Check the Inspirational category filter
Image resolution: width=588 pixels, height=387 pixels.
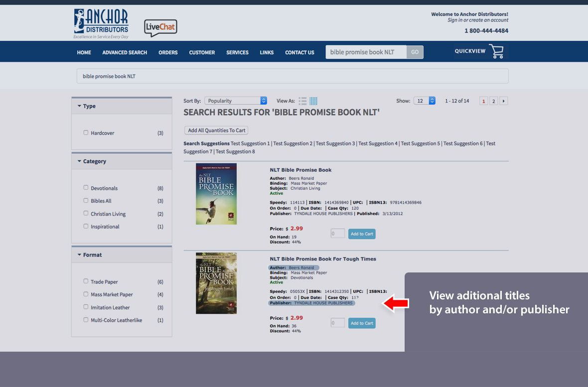tap(86, 226)
